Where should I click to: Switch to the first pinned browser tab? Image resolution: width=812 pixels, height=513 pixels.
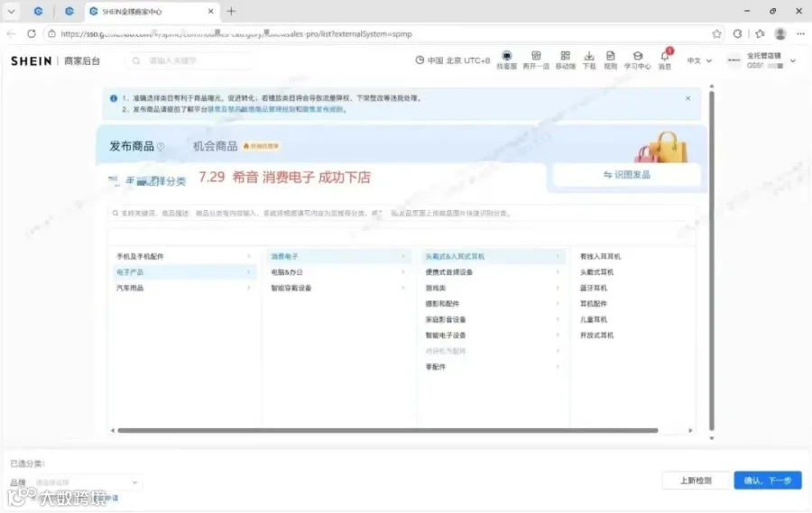point(38,11)
